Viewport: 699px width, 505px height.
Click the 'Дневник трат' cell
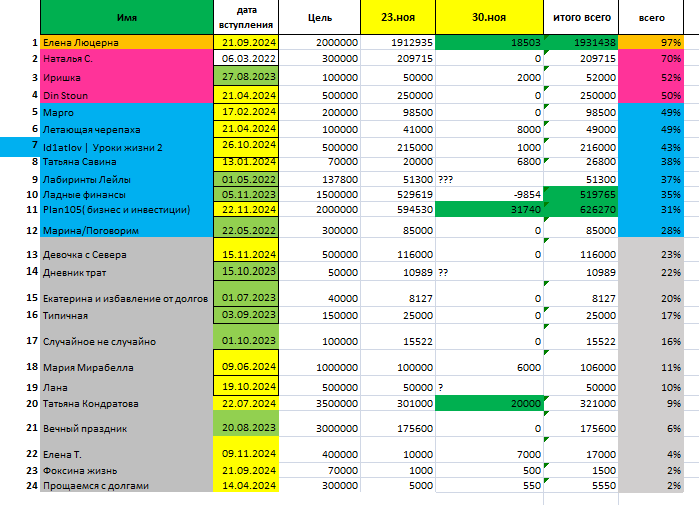(127, 271)
